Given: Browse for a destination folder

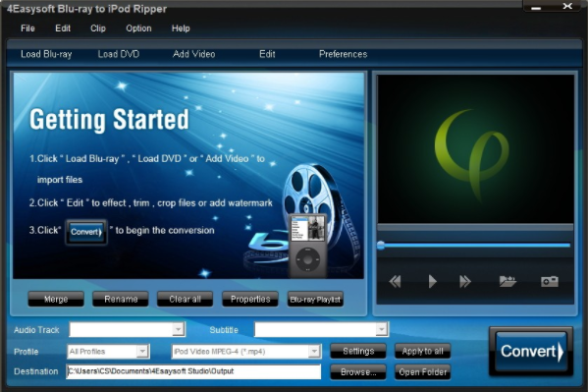Looking at the screenshot, I should point(358,372).
